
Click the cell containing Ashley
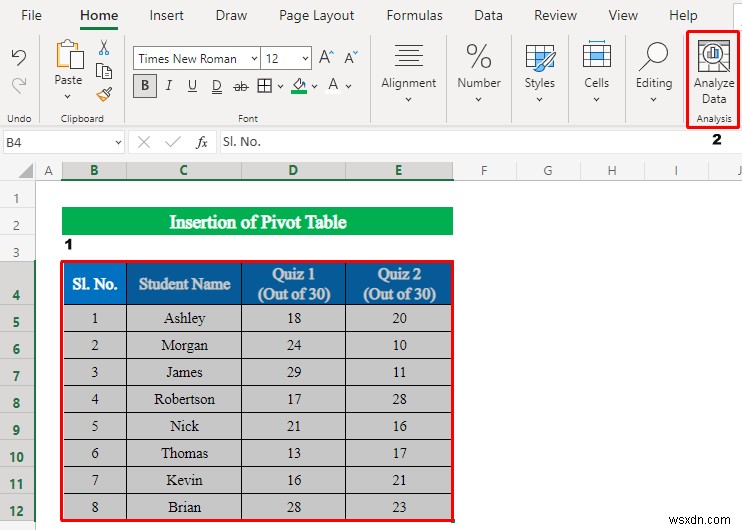[184, 318]
